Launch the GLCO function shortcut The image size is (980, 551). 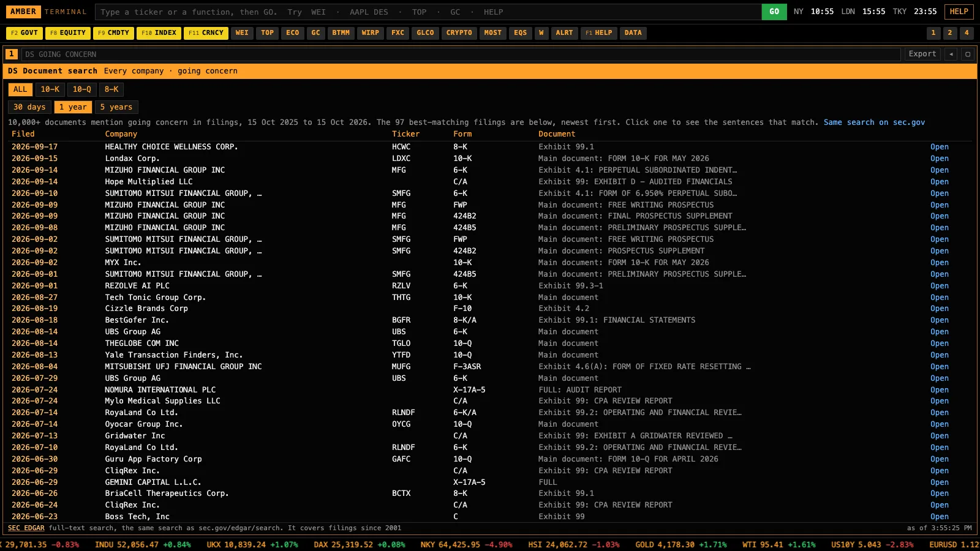tap(425, 33)
